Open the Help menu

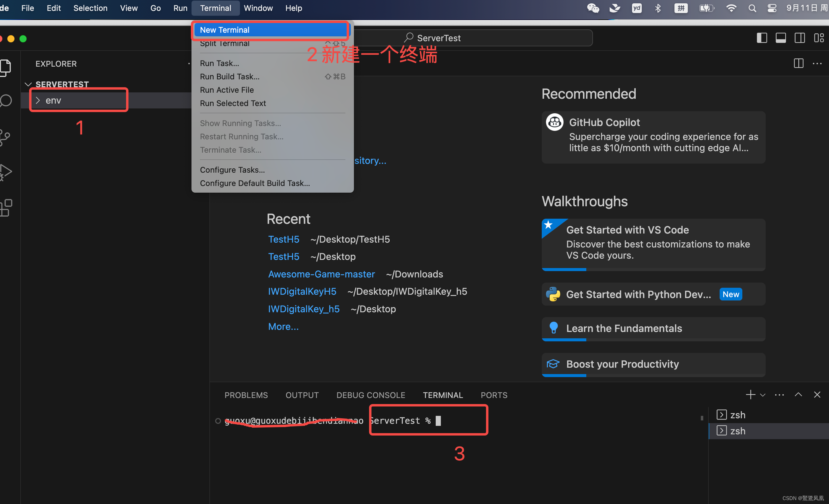point(294,8)
